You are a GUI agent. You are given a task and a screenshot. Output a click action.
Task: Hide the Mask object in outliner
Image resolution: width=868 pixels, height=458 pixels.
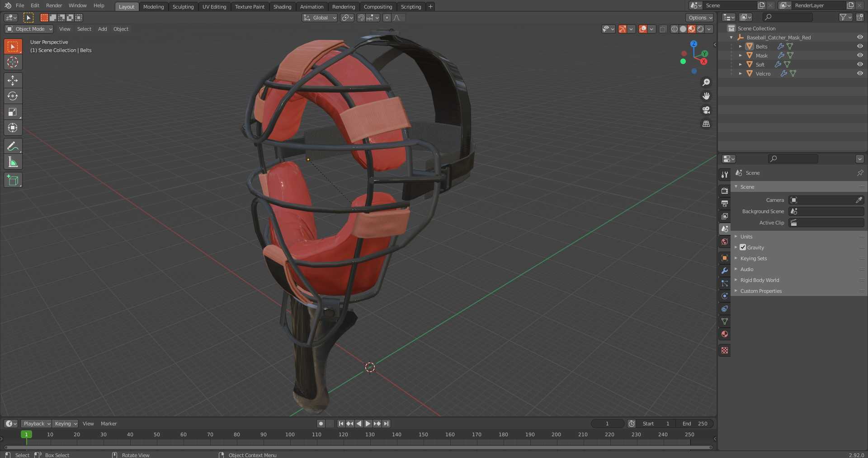point(860,55)
